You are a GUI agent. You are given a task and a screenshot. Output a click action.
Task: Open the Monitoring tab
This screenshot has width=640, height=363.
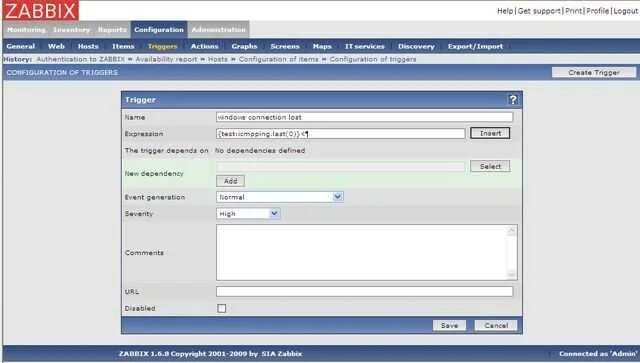[26, 30]
